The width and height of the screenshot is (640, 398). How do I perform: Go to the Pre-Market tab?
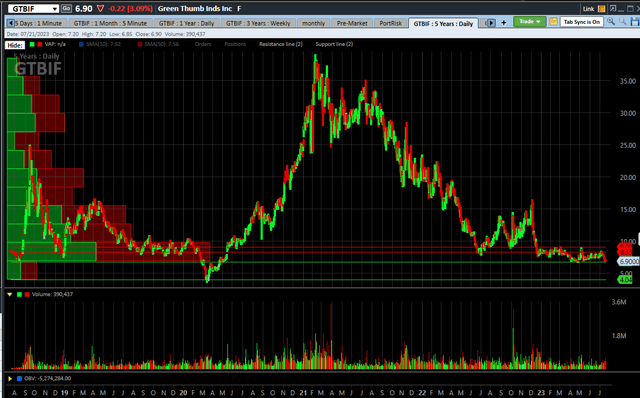point(352,23)
